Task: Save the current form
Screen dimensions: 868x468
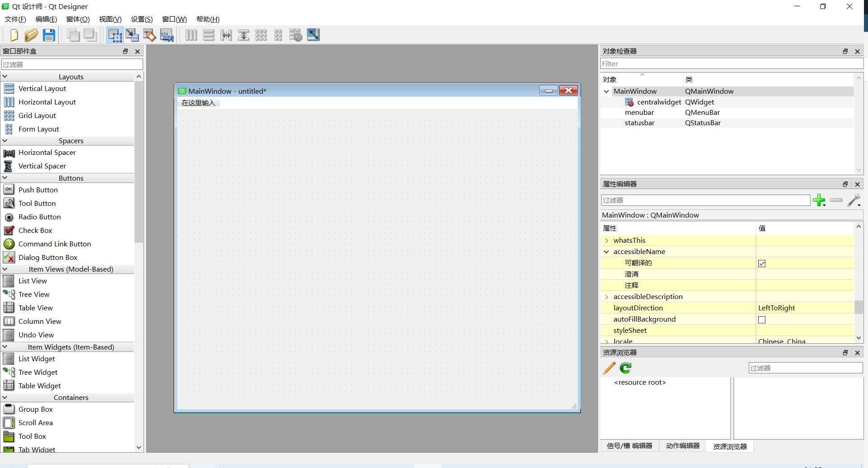Action: tap(49, 35)
